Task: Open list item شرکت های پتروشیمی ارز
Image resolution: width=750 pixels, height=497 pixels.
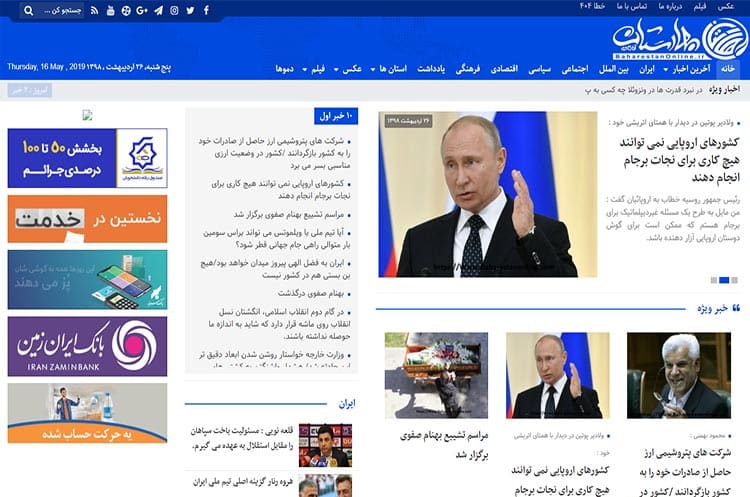Action: point(275,153)
